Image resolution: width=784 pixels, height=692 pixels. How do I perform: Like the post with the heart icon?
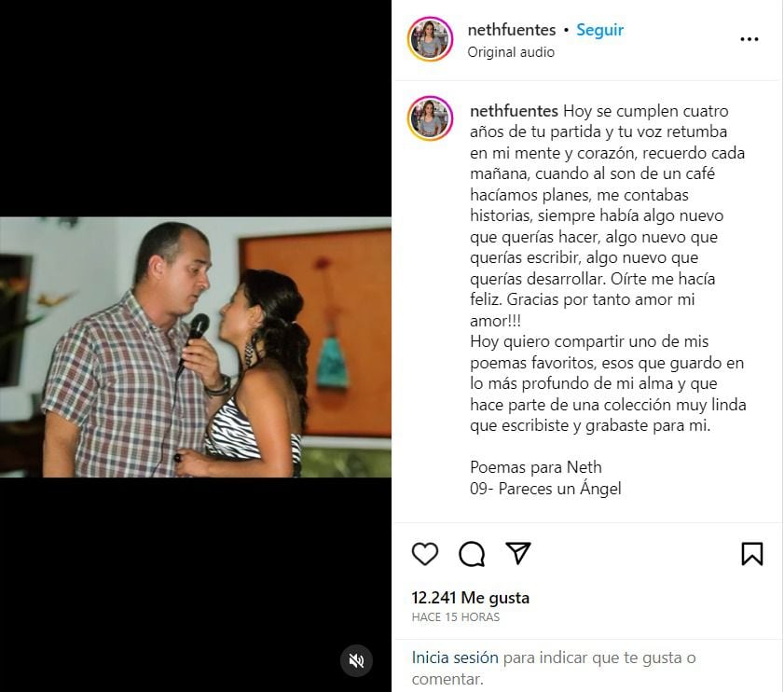(425, 554)
